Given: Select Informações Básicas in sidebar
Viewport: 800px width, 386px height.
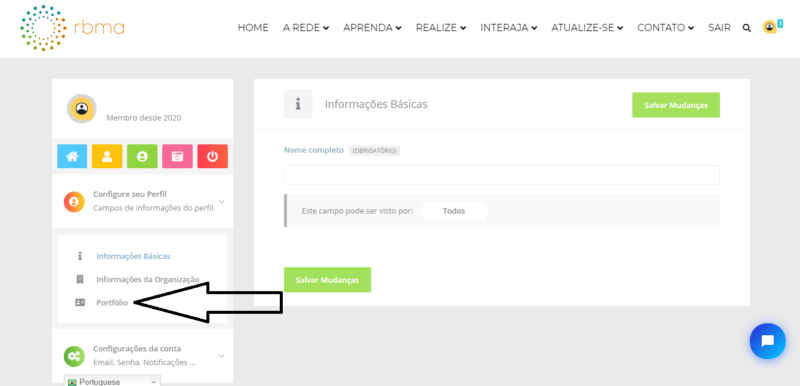Looking at the screenshot, I should [x=133, y=256].
